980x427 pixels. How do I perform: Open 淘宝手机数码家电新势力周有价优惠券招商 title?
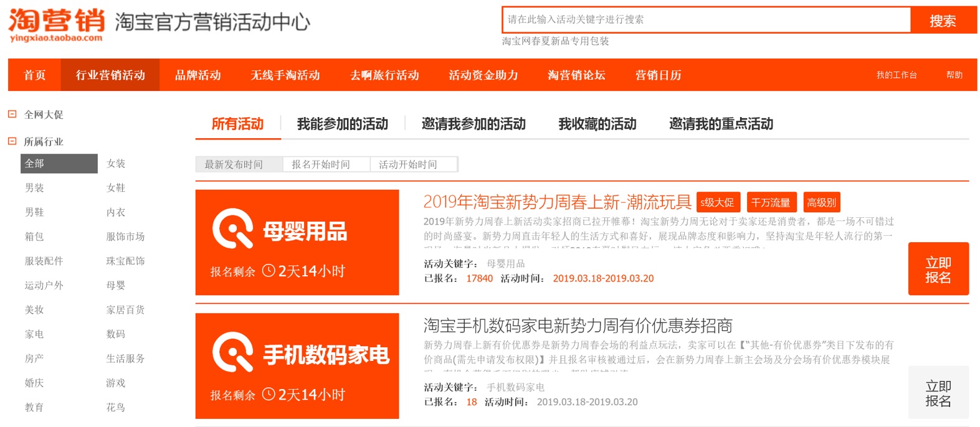click(x=578, y=325)
